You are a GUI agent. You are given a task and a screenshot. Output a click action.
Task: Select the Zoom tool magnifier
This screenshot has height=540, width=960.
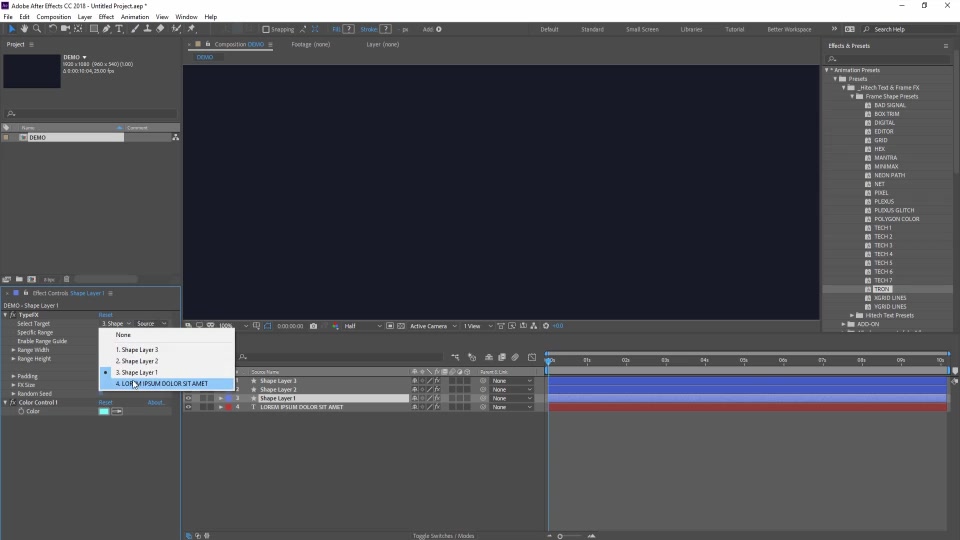tap(37, 29)
